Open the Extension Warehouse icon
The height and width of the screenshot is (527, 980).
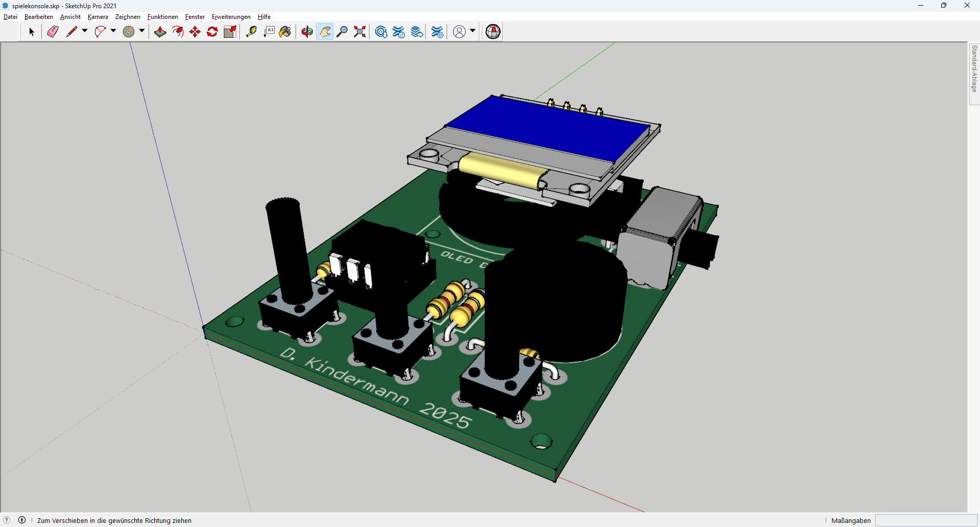click(399, 32)
